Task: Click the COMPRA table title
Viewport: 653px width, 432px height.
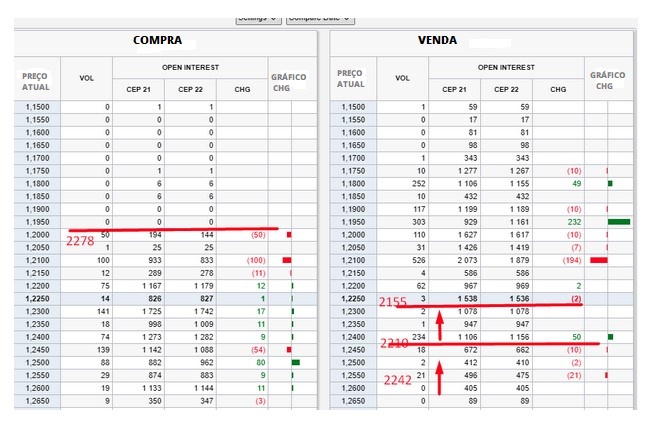Action: pos(157,40)
